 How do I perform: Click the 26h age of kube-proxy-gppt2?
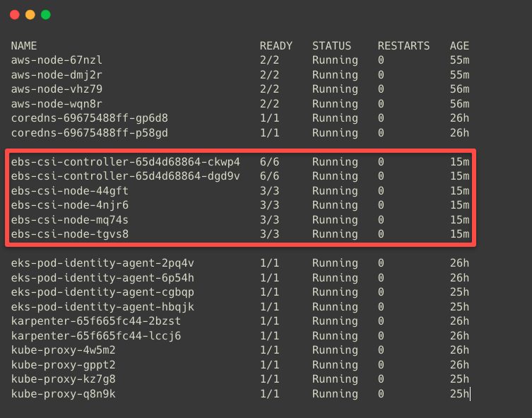(459, 365)
